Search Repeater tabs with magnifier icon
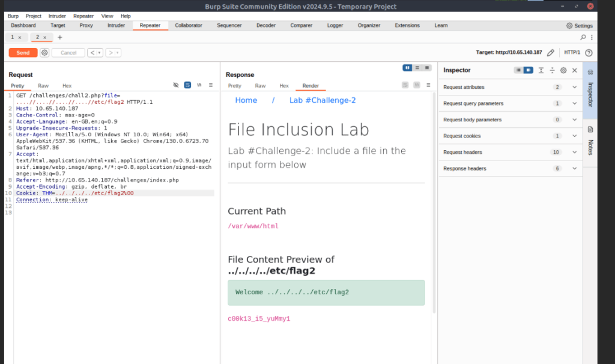Screen dimensions: 615x364 583,37
